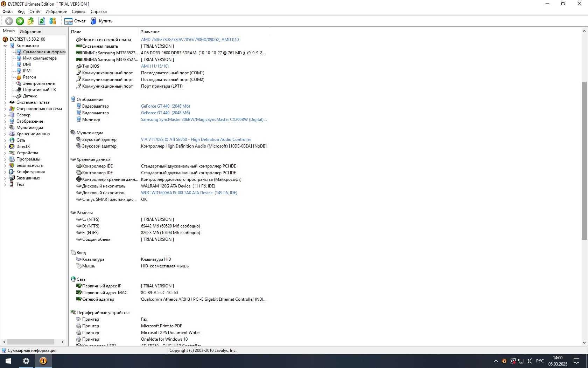Click the Программы tree icon
The height and width of the screenshot is (368, 588).
click(x=12, y=159)
